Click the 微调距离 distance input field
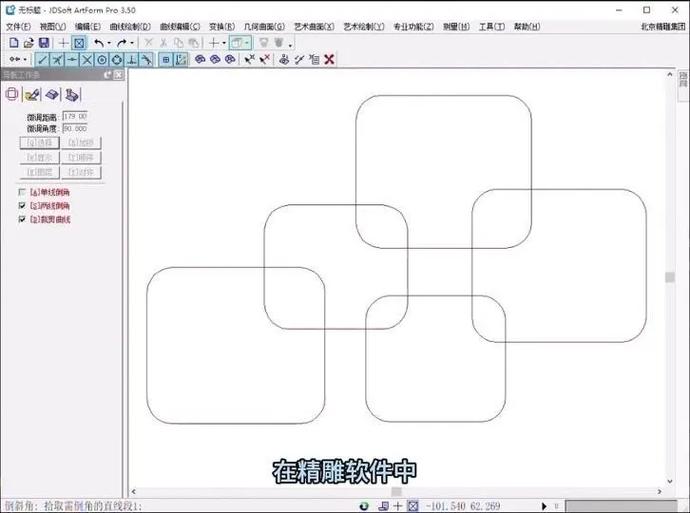This screenshot has height=513, width=690. point(75,117)
